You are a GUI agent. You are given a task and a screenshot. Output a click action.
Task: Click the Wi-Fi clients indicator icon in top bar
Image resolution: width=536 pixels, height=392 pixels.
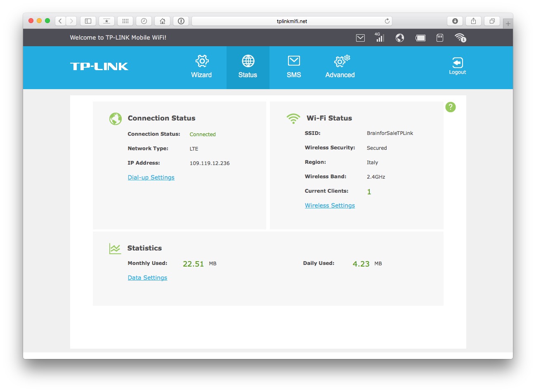460,38
